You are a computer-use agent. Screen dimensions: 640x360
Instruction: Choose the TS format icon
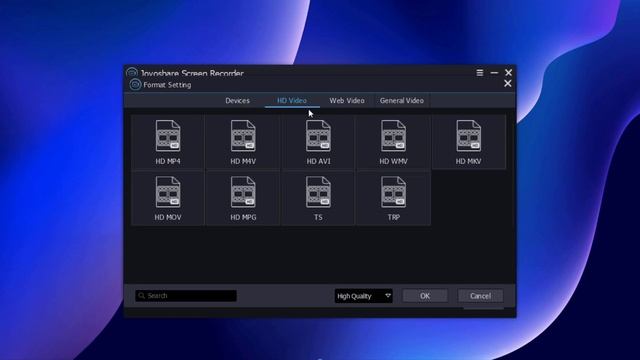[318, 192]
